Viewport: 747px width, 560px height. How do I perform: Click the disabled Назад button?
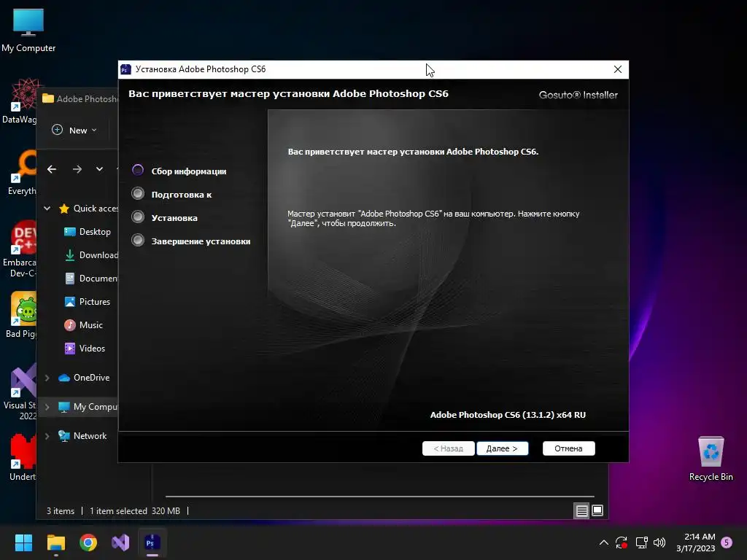tap(449, 448)
